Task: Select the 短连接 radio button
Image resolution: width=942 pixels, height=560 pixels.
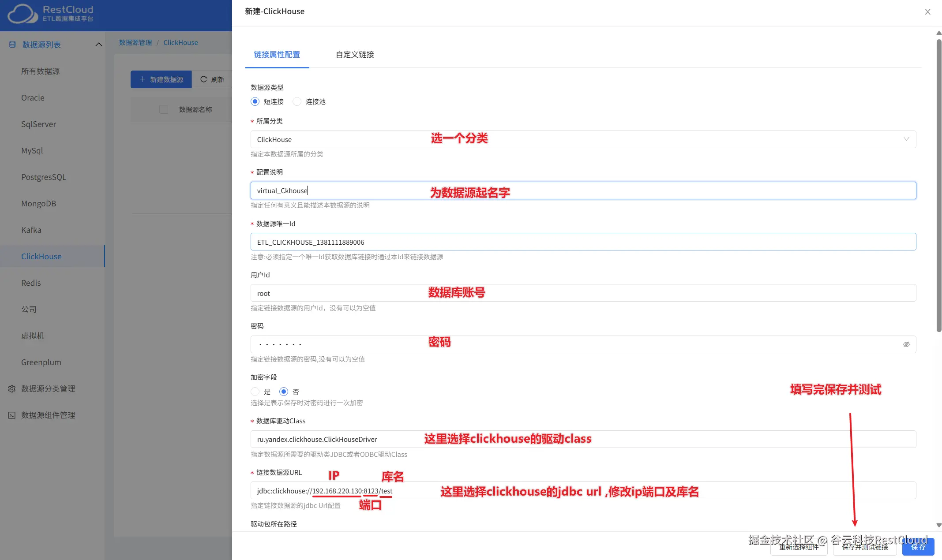Action: [x=255, y=101]
